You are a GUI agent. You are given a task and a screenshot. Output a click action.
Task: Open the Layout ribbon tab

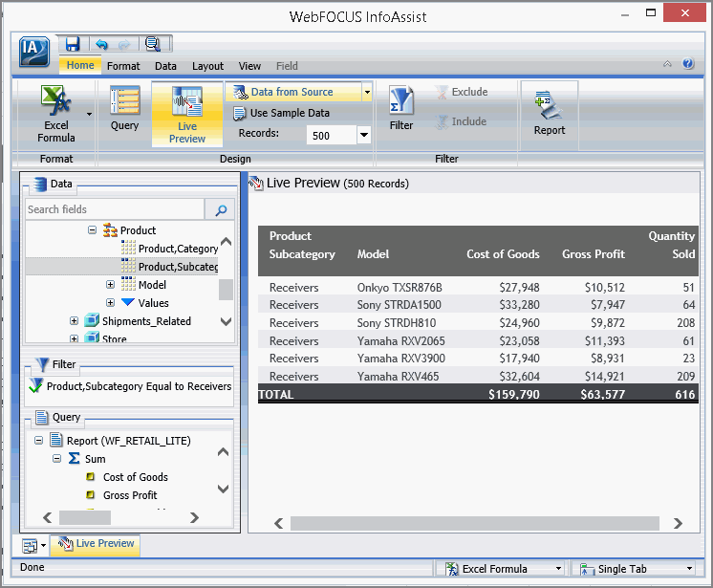click(207, 66)
